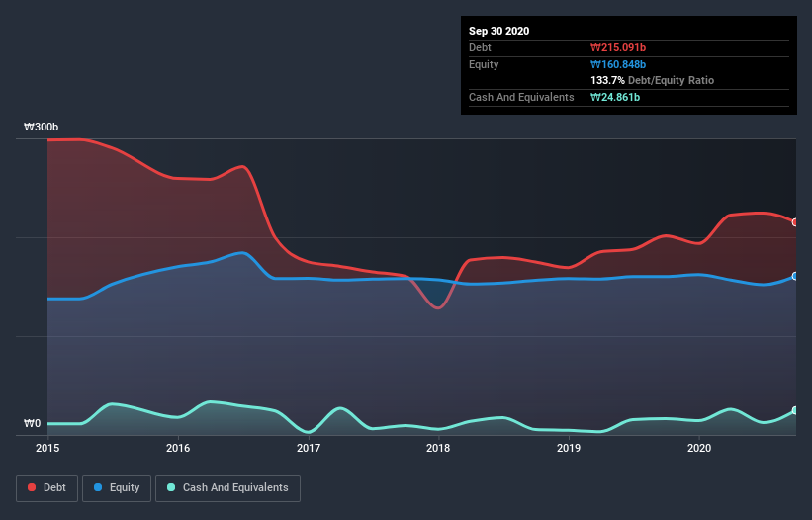
Task: Select the teal Cash endpoint marker
Action: pyautogui.click(x=795, y=410)
